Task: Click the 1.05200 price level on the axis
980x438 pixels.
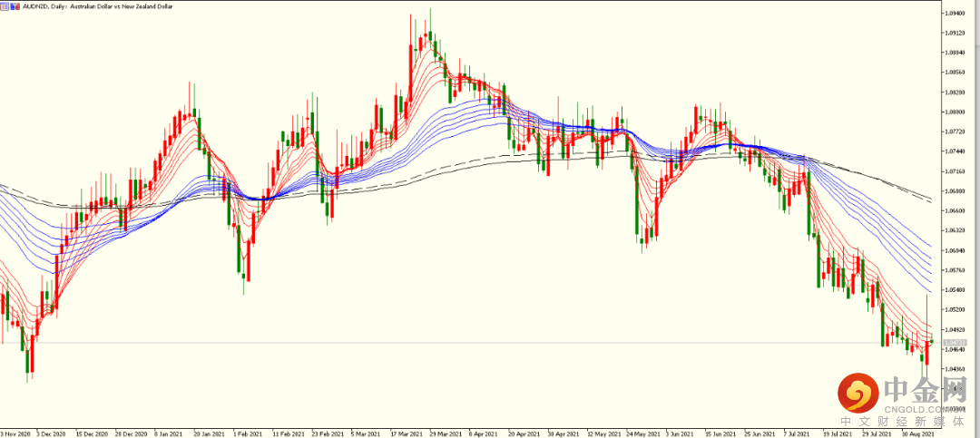Action: pyautogui.click(x=954, y=309)
